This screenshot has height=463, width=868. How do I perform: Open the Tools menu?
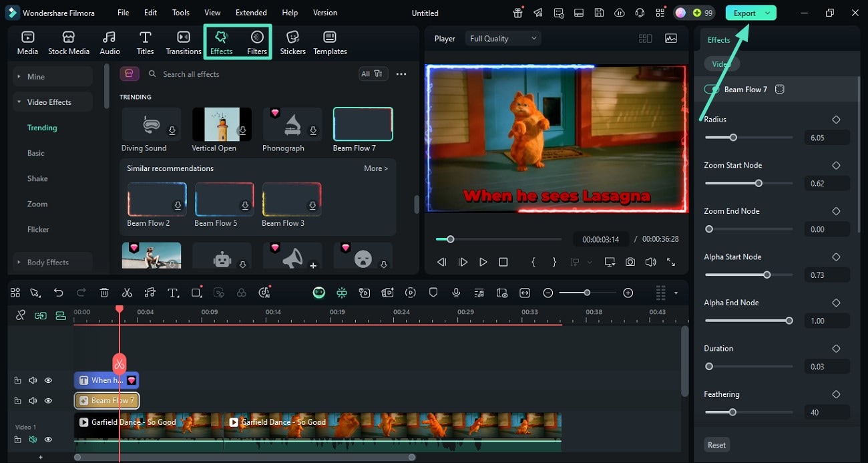[x=180, y=13]
